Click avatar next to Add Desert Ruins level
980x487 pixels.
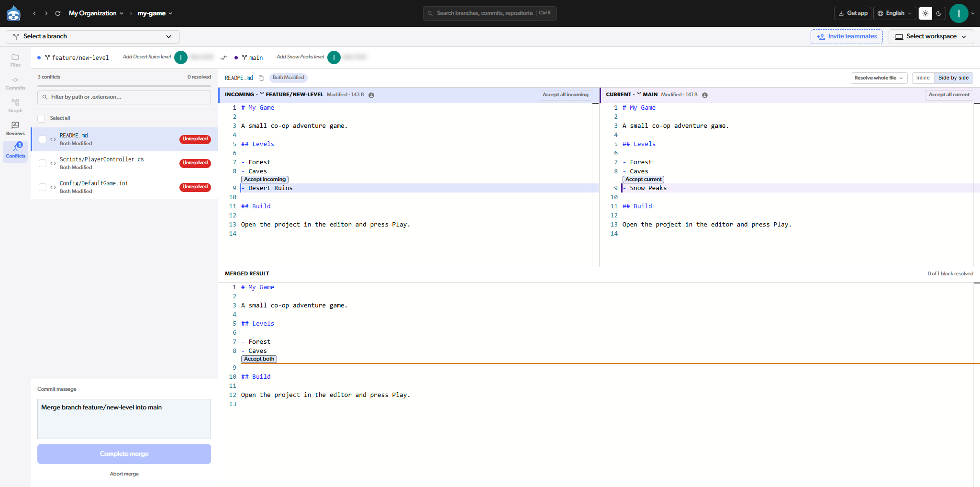click(181, 57)
